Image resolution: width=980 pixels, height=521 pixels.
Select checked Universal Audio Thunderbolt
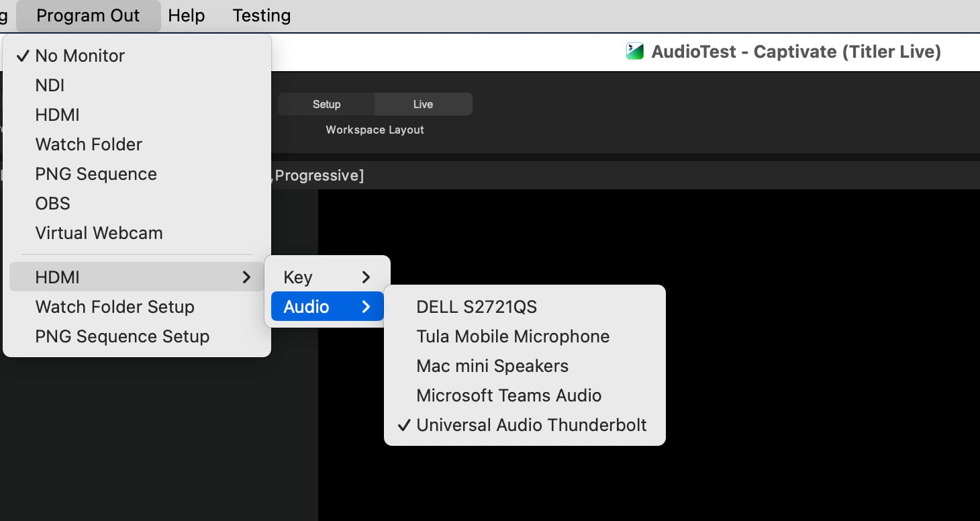pos(525,425)
